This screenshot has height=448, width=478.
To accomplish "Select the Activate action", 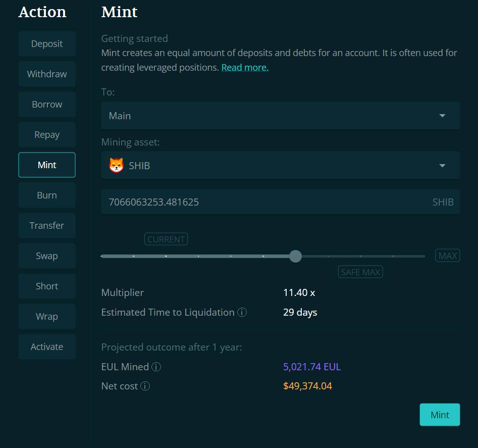I will point(47,347).
